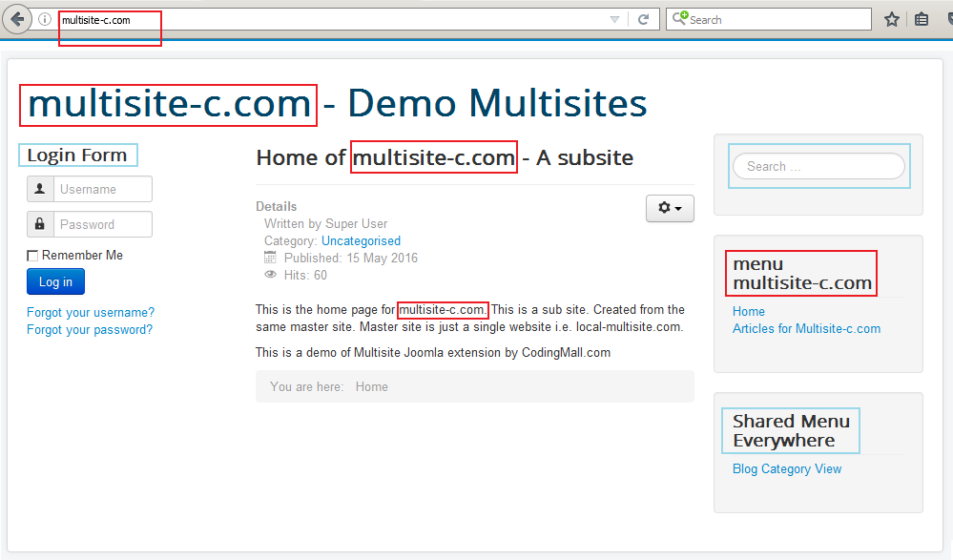Select Blog Category View menu link
953x560 pixels.
787,468
